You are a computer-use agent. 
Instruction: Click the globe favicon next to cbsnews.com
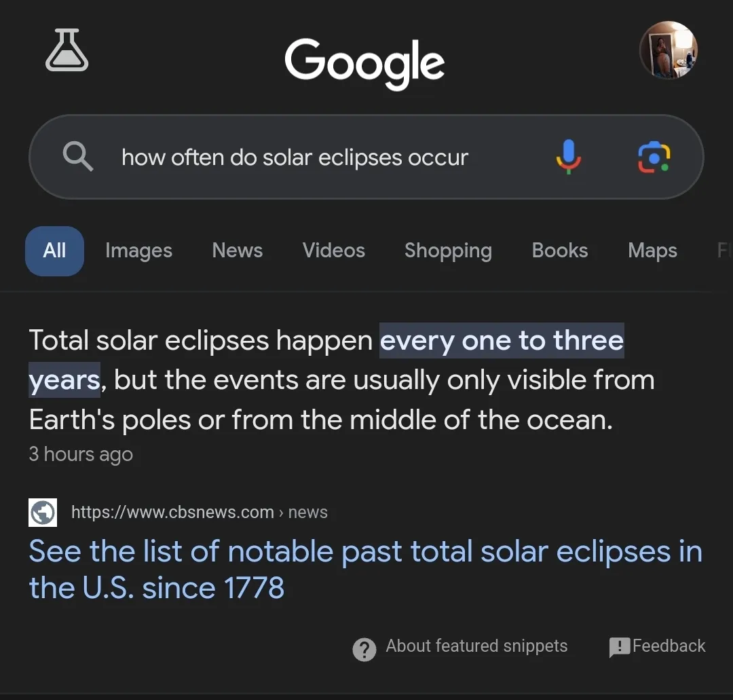(x=42, y=512)
